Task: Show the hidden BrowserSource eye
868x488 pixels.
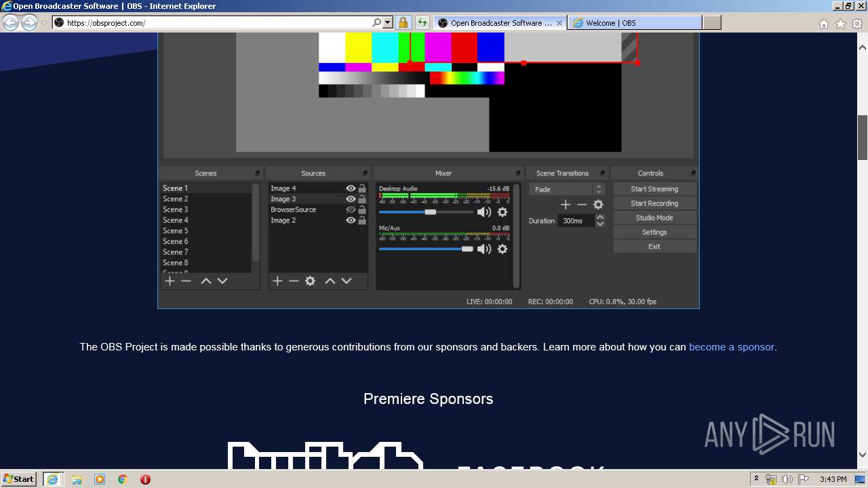Action: coord(351,210)
